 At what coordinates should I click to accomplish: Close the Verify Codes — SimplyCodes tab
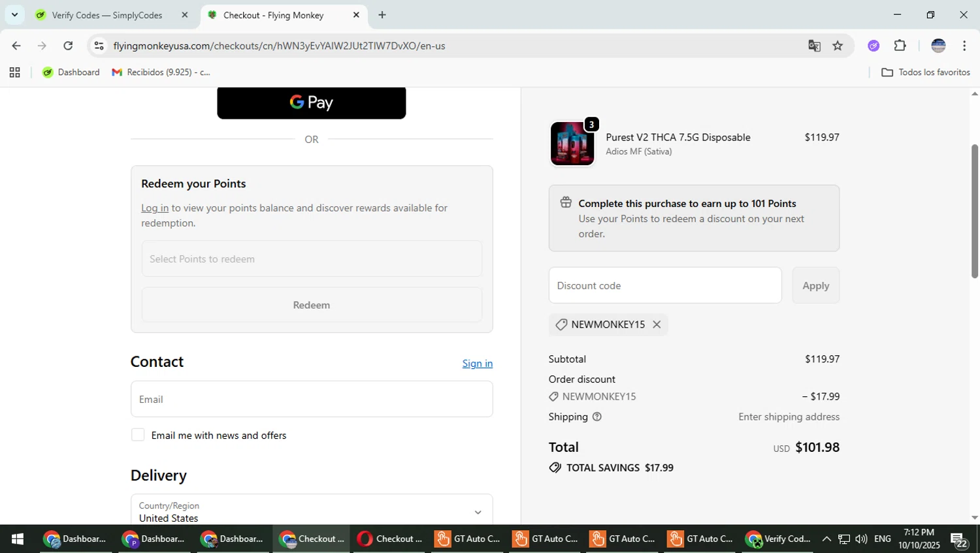coord(185,15)
